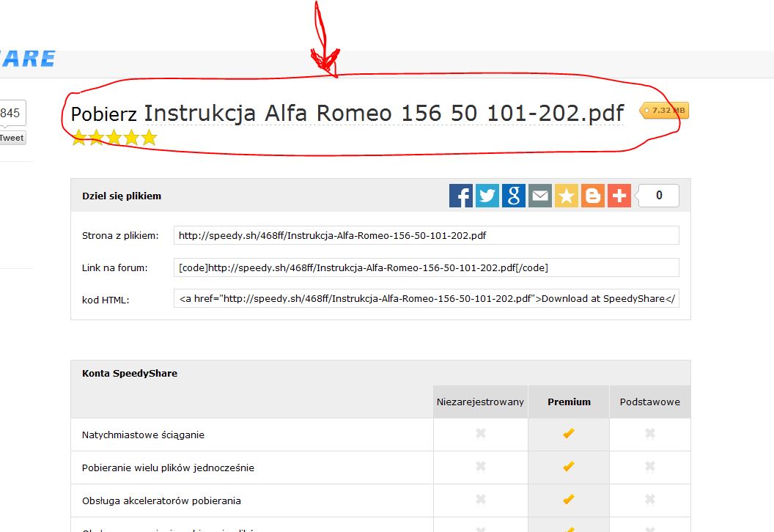Click Premium checkmark for Obsługa akceleratorów pobierania
774x532 pixels.
[569, 499]
